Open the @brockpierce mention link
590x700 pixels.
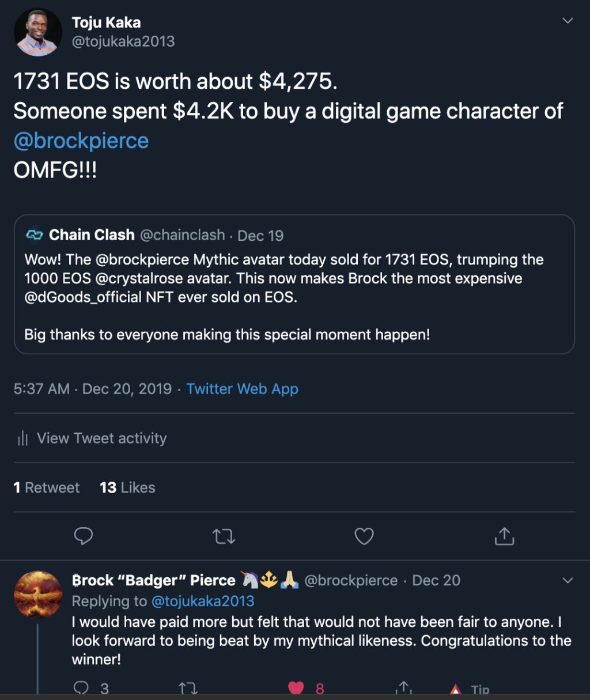click(81, 141)
